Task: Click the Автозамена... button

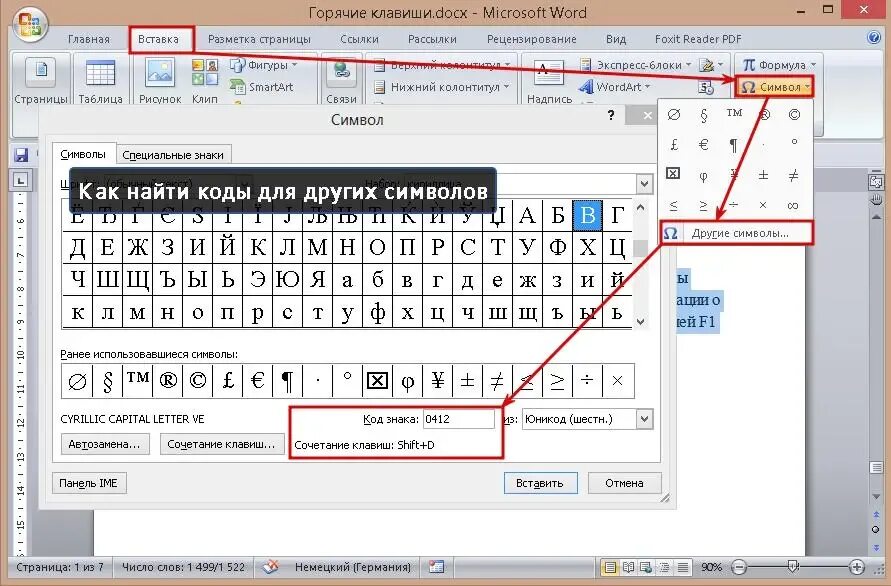Action: coord(105,444)
